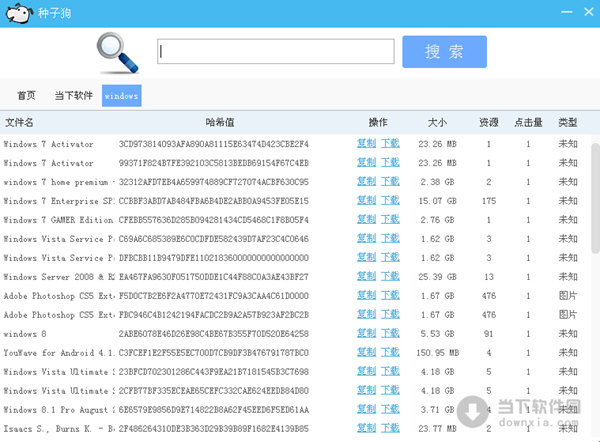Click size value '150.95 MB'
600x442 pixels.
pyautogui.click(x=437, y=353)
